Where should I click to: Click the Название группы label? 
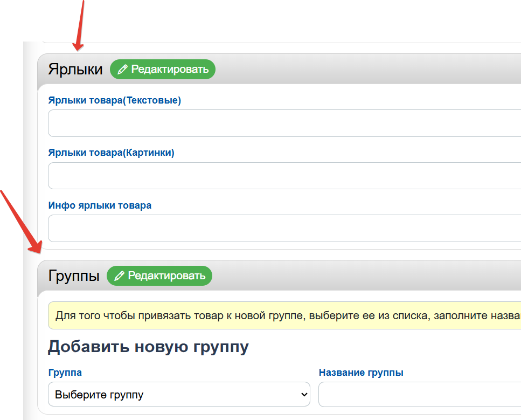(361, 373)
